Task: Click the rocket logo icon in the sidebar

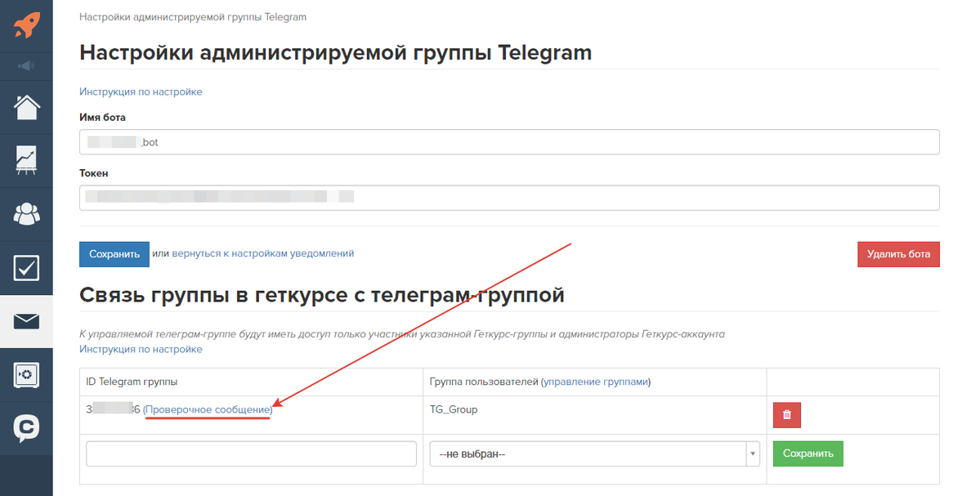Action: click(26, 25)
